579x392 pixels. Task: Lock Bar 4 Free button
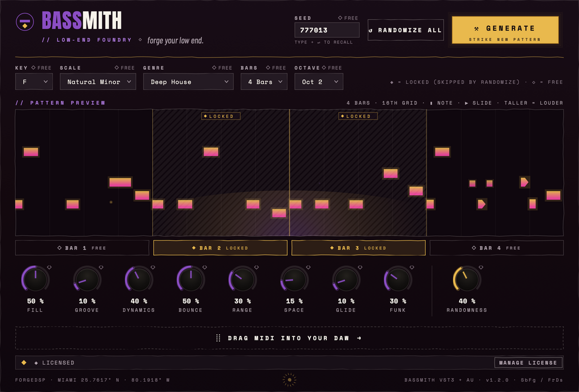click(x=496, y=248)
